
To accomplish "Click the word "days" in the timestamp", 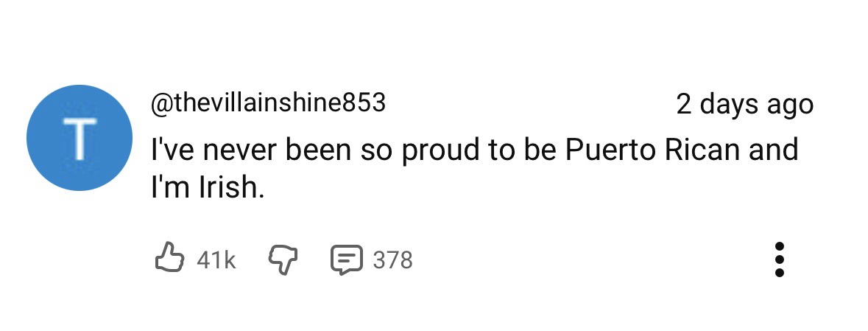I will 730,105.
